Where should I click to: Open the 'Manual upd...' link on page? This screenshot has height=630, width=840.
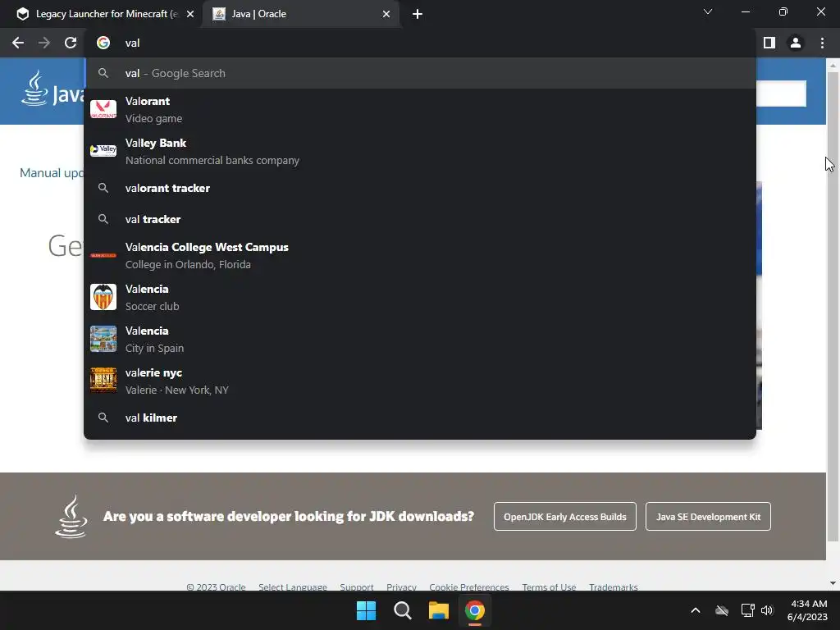52,173
